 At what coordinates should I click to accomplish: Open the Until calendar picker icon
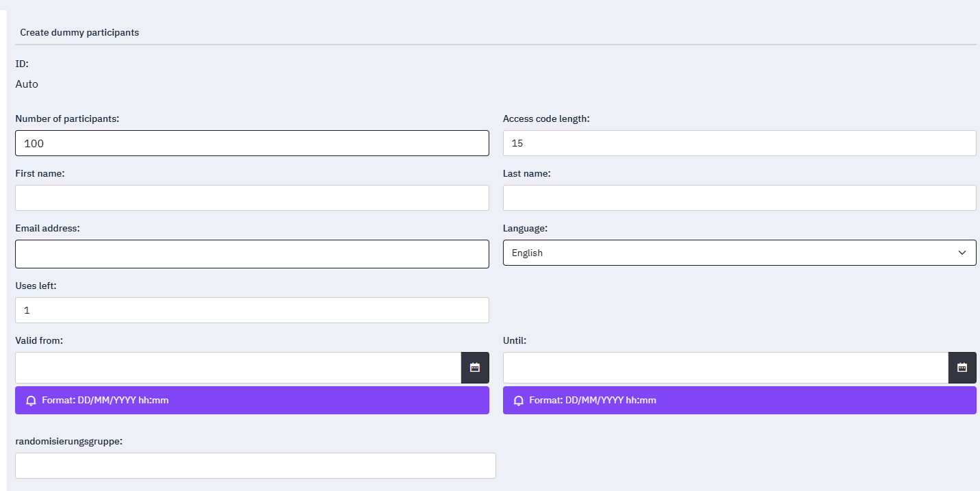pos(962,368)
